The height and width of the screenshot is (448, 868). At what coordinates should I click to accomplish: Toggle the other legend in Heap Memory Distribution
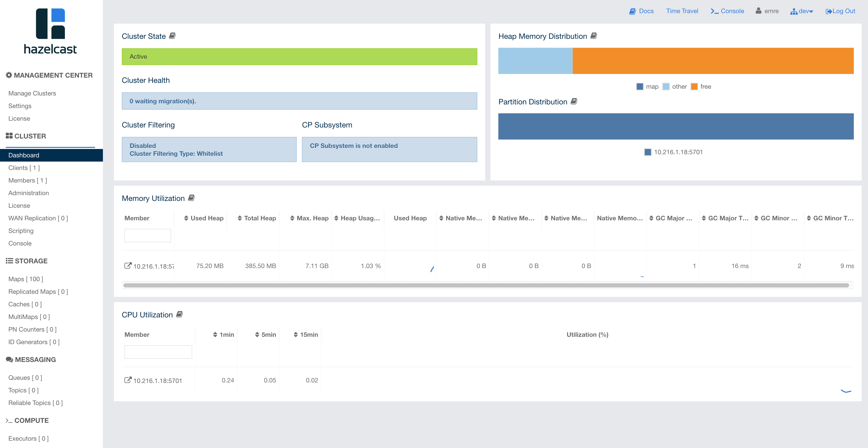point(674,87)
